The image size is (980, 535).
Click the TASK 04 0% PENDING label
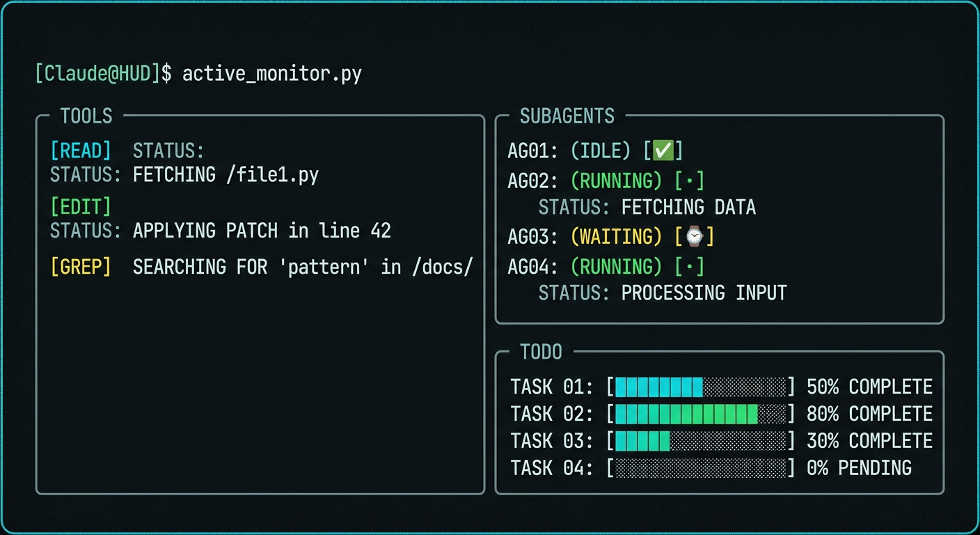(859, 468)
